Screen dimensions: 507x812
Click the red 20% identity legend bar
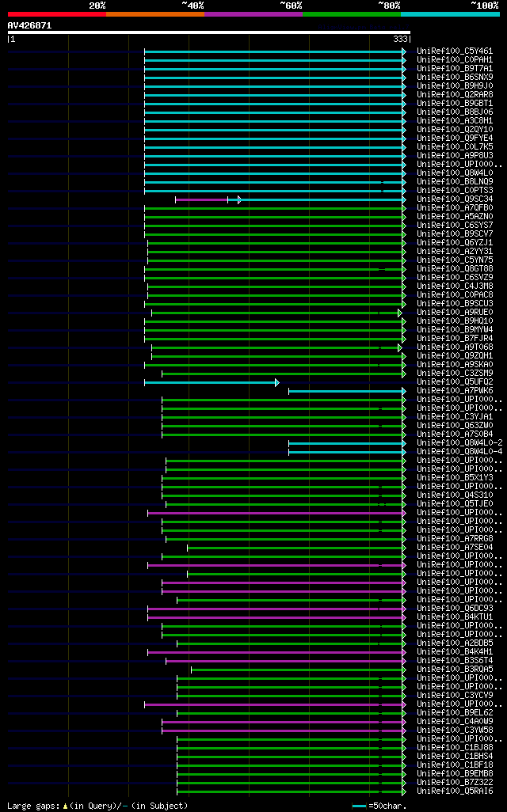coord(57,14)
